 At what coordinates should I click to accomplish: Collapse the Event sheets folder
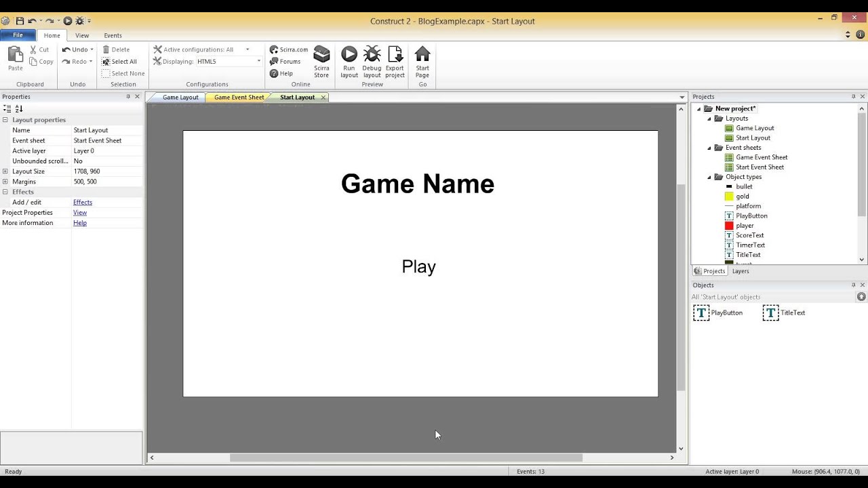pyautogui.click(x=710, y=148)
